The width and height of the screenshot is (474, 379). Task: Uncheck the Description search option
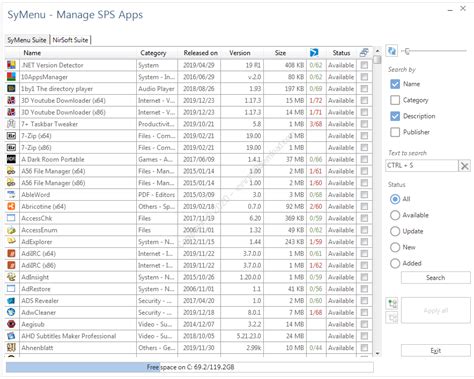pos(395,116)
